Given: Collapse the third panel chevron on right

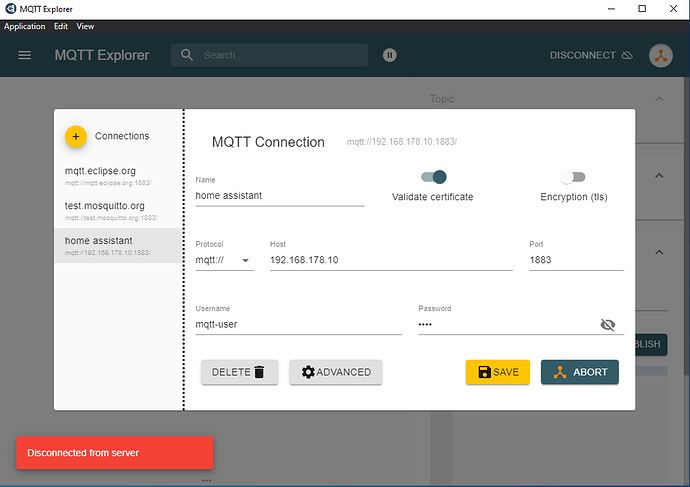Looking at the screenshot, I should click(x=659, y=253).
